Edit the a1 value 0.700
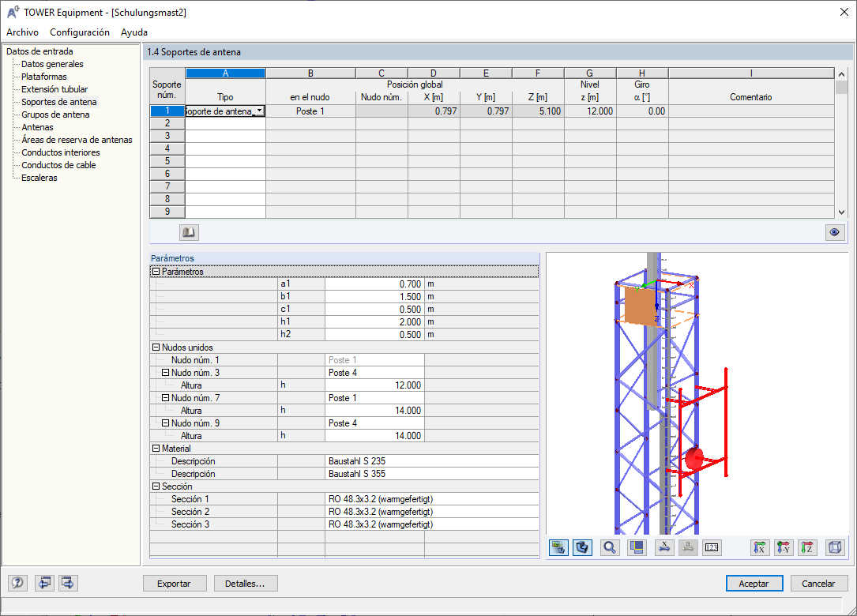 coord(374,284)
